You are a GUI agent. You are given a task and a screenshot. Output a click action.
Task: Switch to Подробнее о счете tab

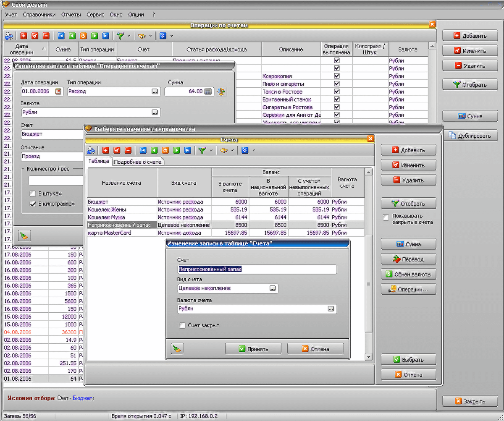click(138, 162)
